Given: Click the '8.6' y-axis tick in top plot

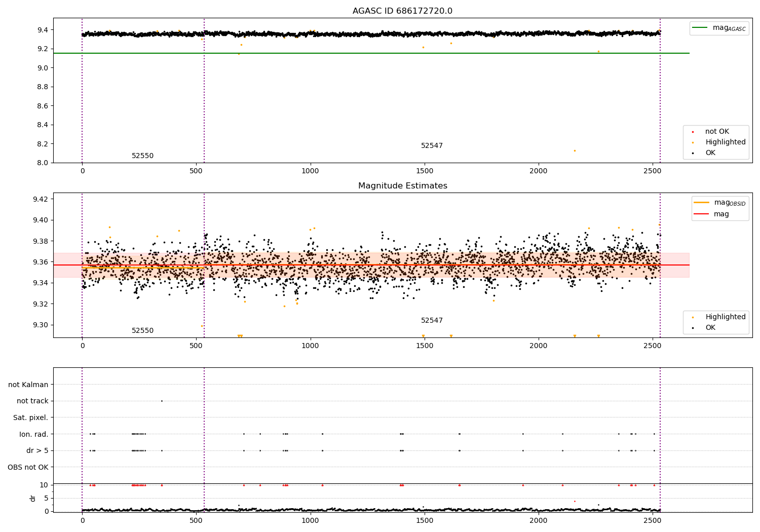Looking at the screenshot, I should (43, 106).
